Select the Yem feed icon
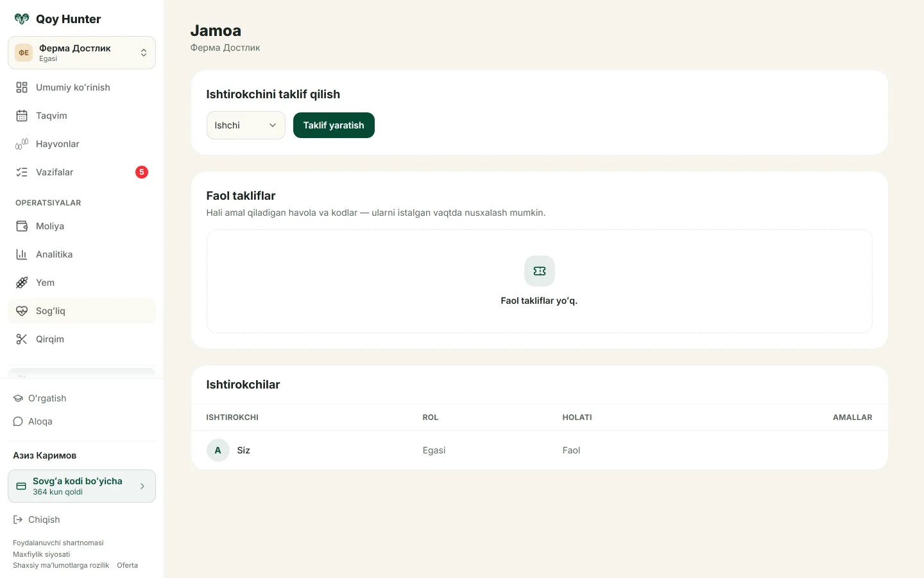 (x=22, y=283)
